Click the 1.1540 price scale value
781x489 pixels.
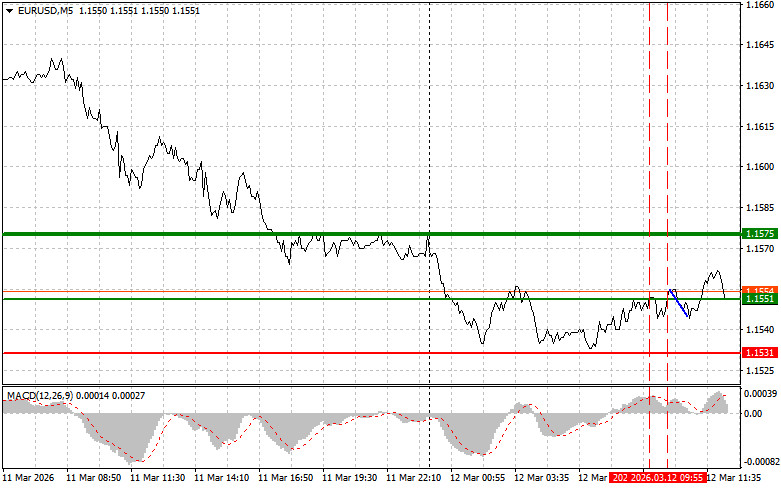pos(760,330)
